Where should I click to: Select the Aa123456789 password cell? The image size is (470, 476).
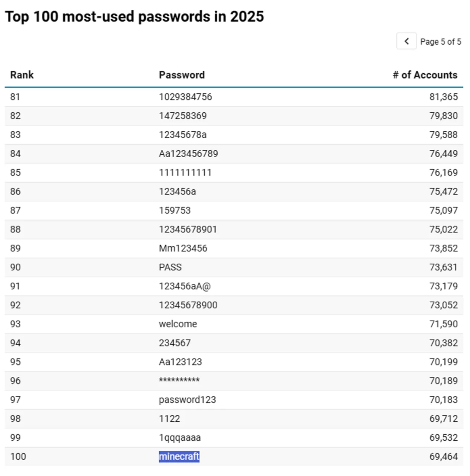click(x=188, y=154)
